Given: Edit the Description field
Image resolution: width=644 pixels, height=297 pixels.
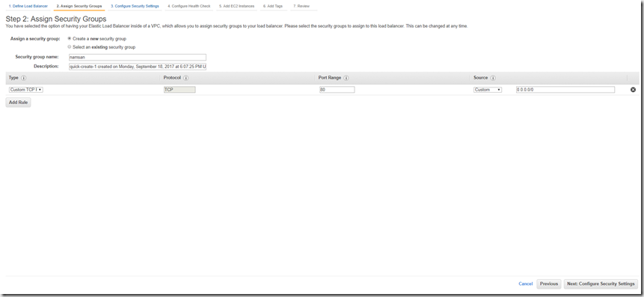Looking at the screenshot, I should click(138, 66).
